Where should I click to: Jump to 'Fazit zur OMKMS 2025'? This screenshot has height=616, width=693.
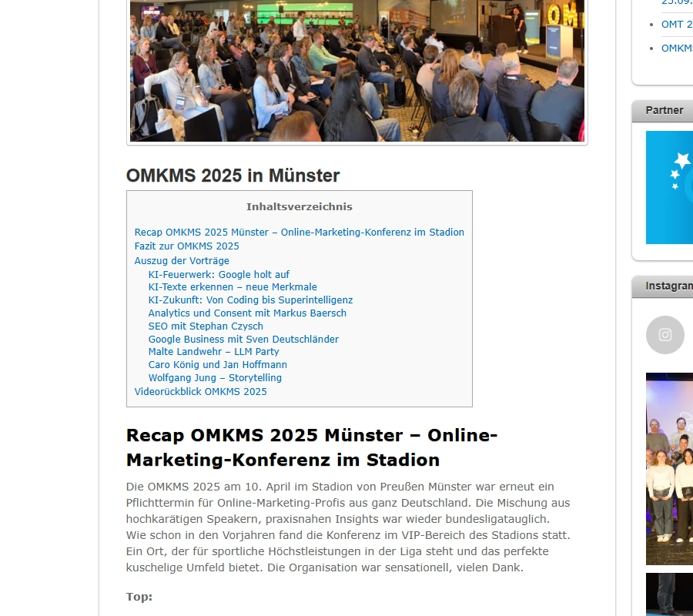click(x=186, y=246)
